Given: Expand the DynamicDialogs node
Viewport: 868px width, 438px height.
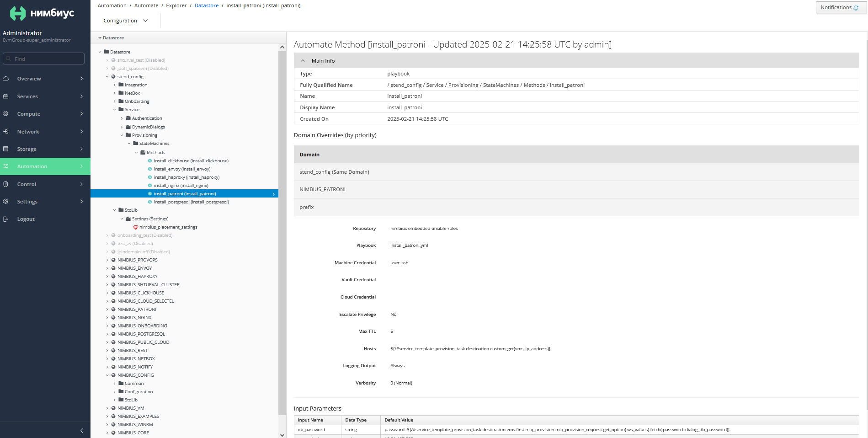Looking at the screenshot, I should click(x=122, y=127).
